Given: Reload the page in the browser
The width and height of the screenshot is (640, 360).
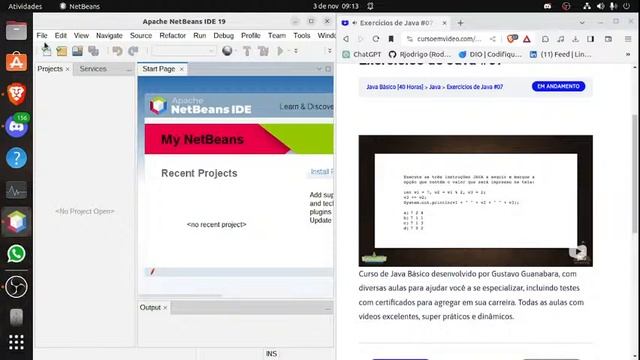Looking at the screenshot, I should point(376,39).
